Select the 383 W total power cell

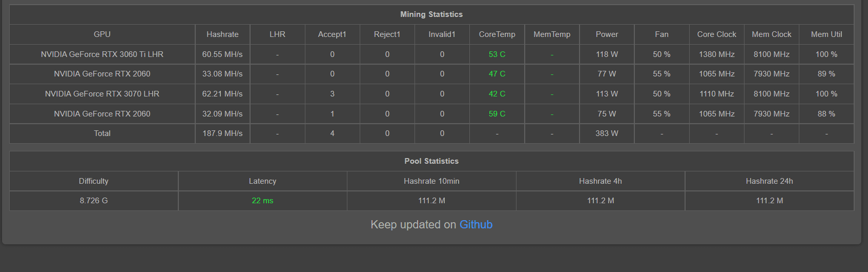[607, 133]
